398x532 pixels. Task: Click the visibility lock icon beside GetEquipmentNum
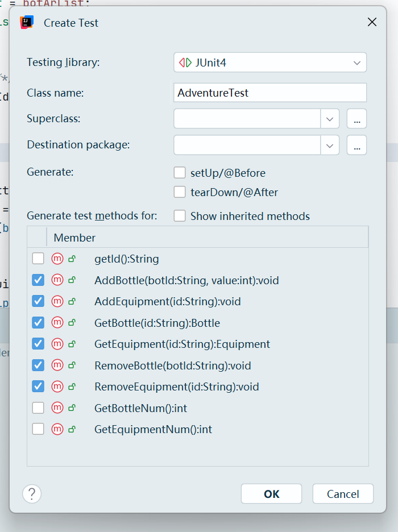(72, 430)
